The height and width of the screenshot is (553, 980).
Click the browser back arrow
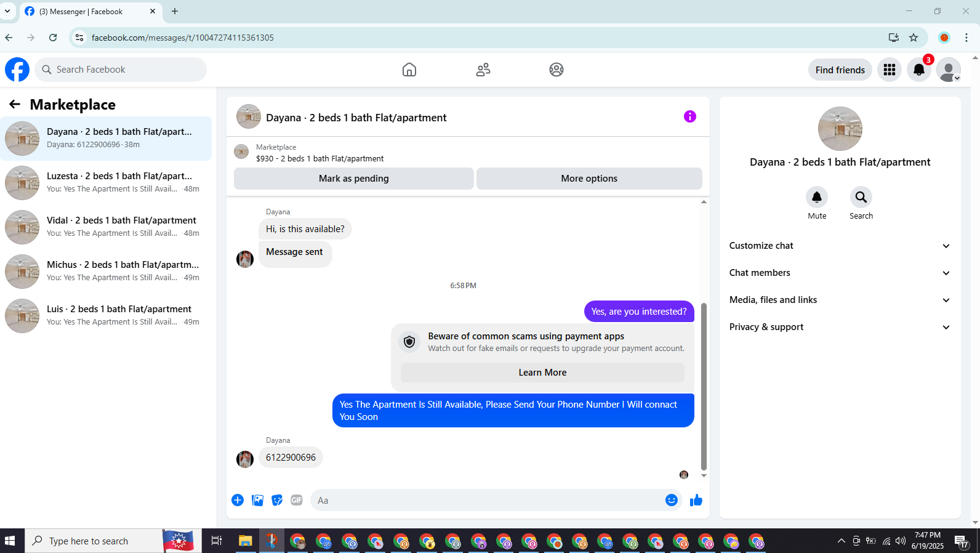9,38
